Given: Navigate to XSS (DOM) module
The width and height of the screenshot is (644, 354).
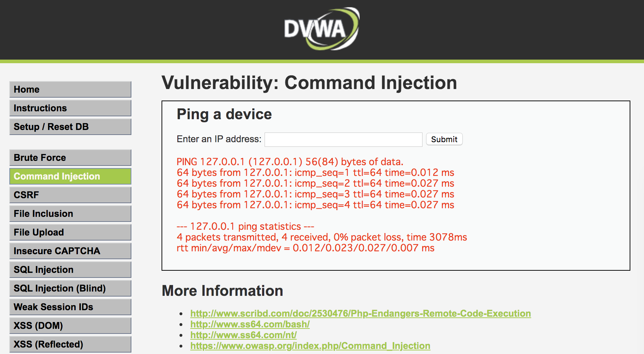Looking at the screenshot, I should point(70,326).
